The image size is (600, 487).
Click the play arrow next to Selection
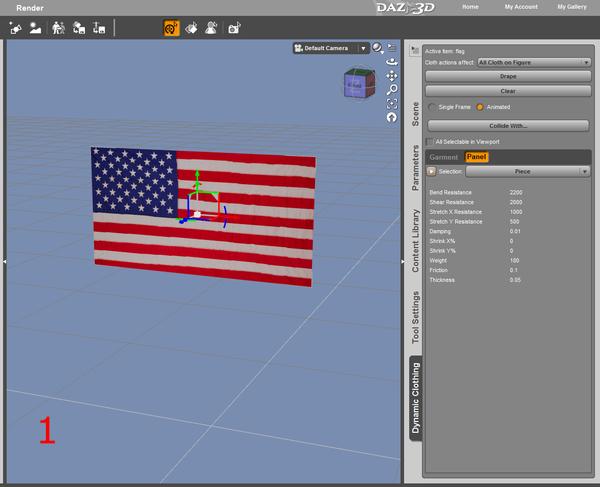[x=431, y=171]
